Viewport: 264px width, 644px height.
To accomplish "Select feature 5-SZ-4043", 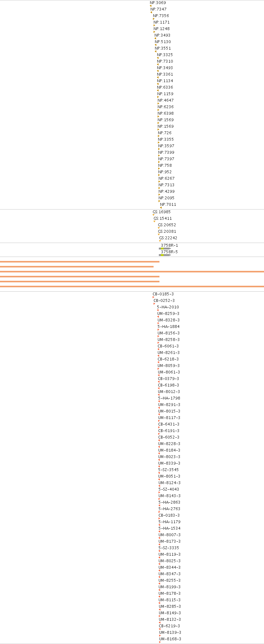I will coord(169,489).
